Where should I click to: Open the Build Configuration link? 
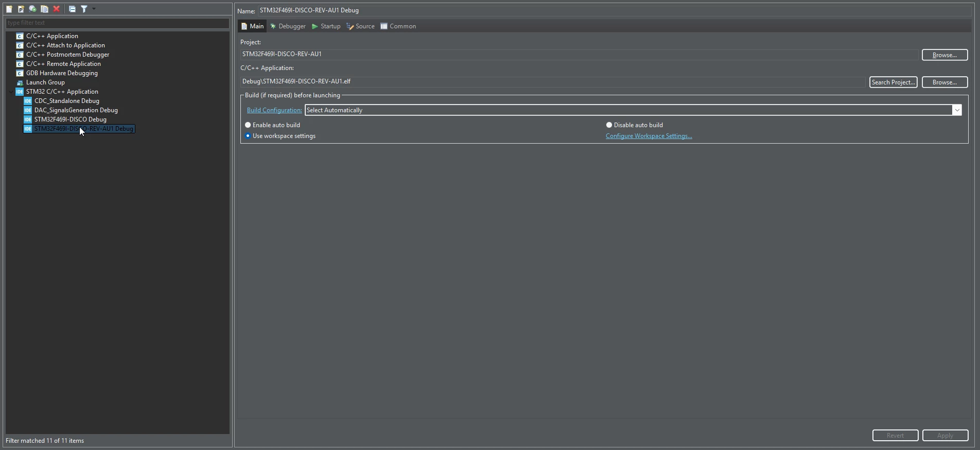274,110
